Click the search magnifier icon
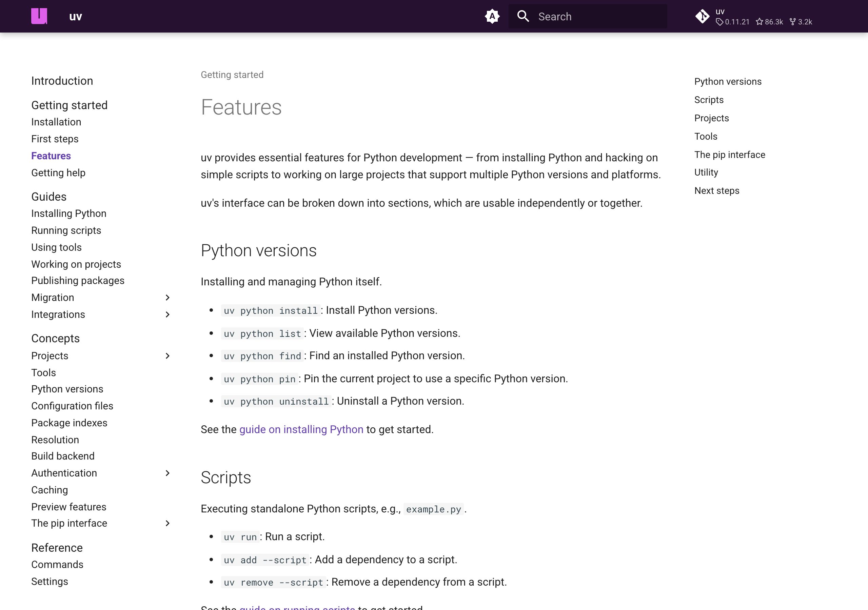 (523, 16)
